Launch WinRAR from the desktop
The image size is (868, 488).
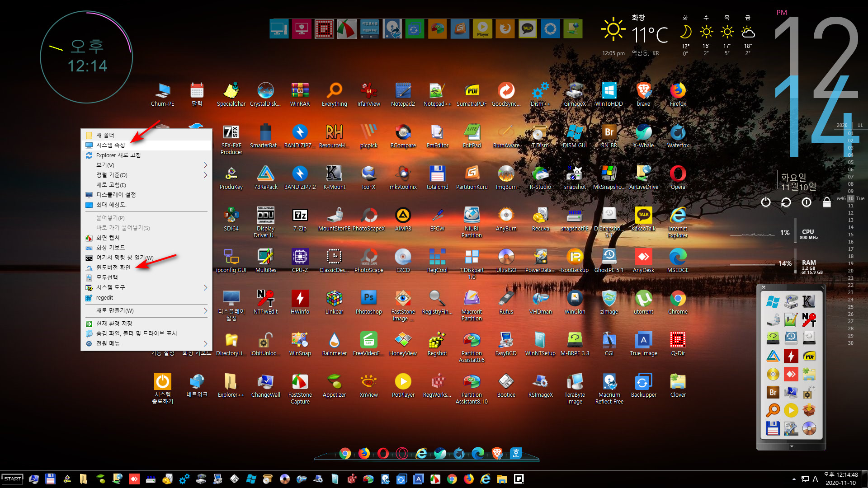pyautogui.click(x=300, y=94)
